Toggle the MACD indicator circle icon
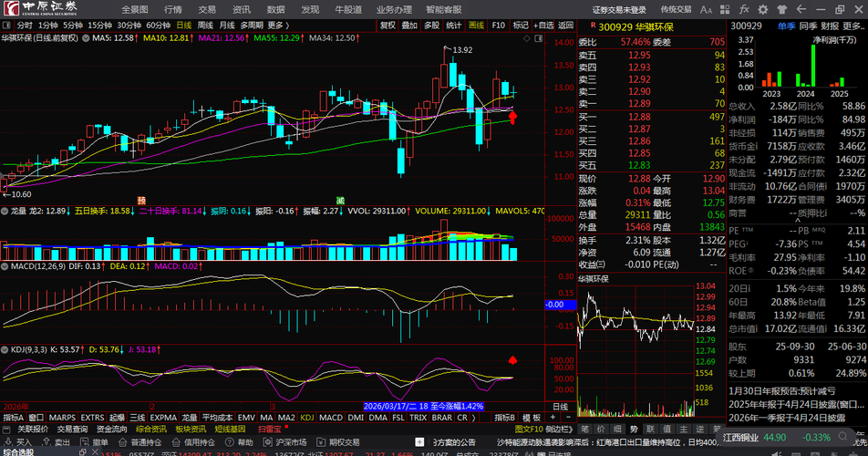The image size is (868, 456). (x=5, y=266)
